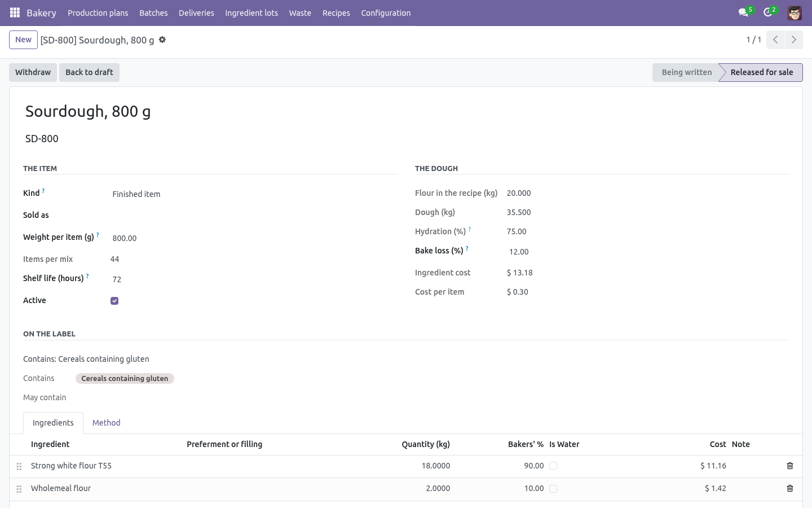Edit the Weight per item field

[253, 238]
